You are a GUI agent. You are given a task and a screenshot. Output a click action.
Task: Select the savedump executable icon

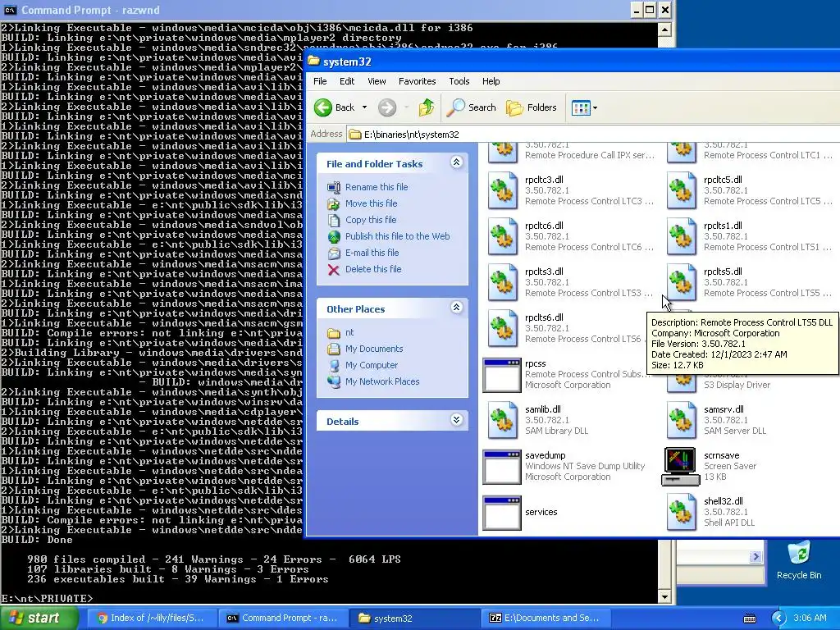click(x=502, y=467)
